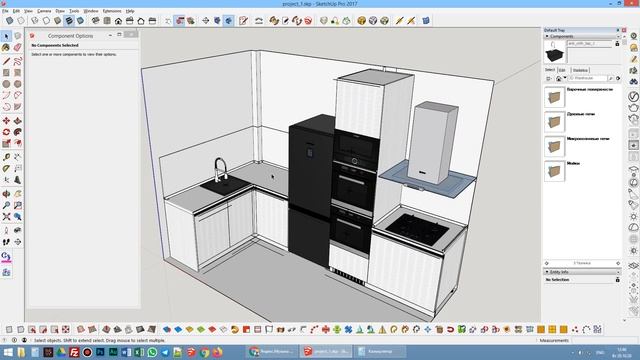Click the sink component preview thumbnail

tap(555, 53)
